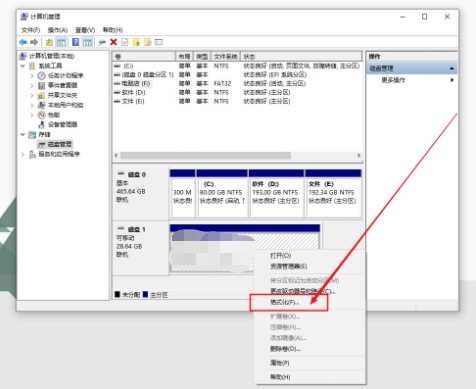Click the System Tools (系统工具) icon
476x389 pixels.
point(32,66)
